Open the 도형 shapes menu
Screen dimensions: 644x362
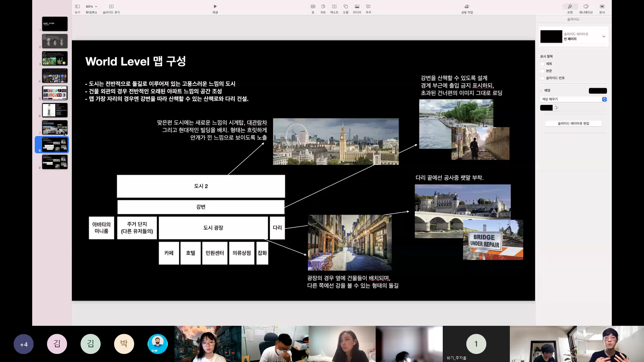pos(346,9)
